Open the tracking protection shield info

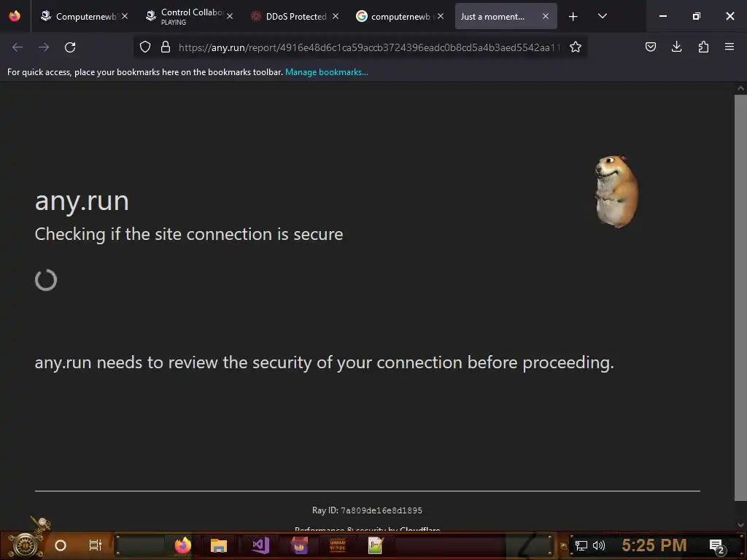[145, 47]
